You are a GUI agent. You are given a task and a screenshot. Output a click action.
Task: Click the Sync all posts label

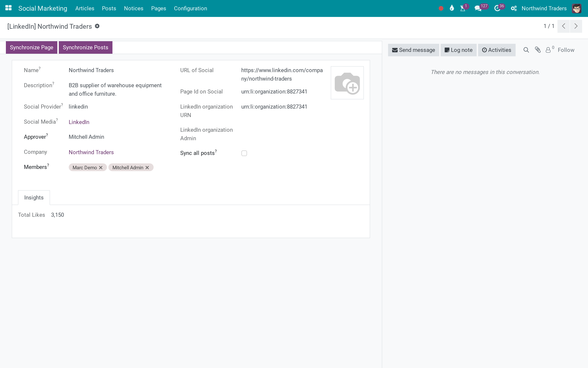198,153
